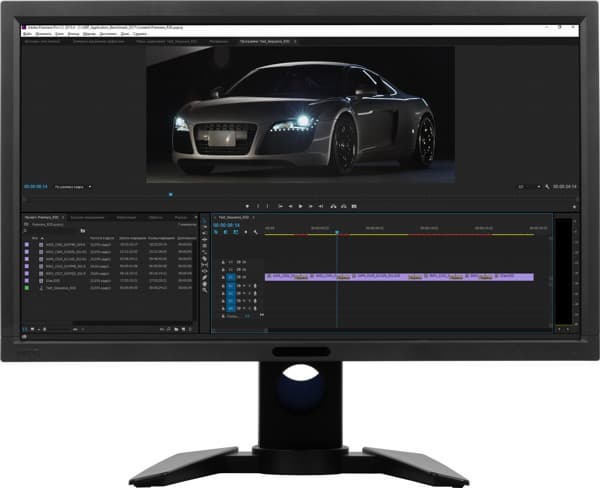Screen dimensions: 600x488
Task: Switch to the Metadata tab
Action: 219,41
